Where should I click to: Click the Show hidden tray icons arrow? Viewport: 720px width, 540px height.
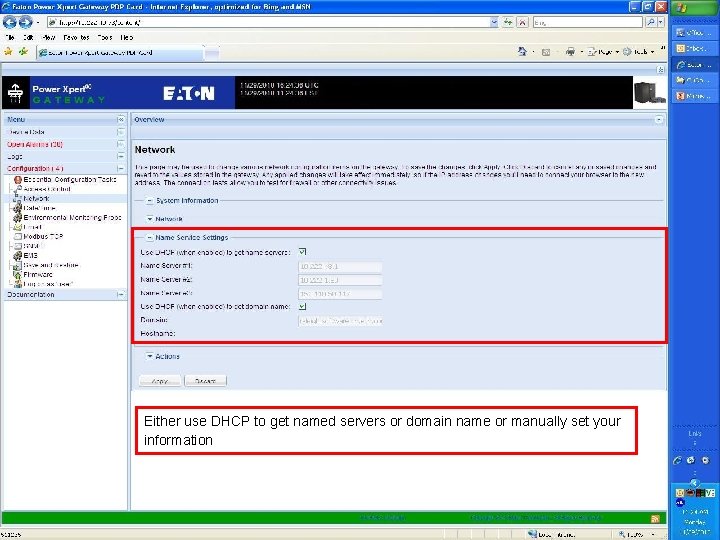pos(695,483)
